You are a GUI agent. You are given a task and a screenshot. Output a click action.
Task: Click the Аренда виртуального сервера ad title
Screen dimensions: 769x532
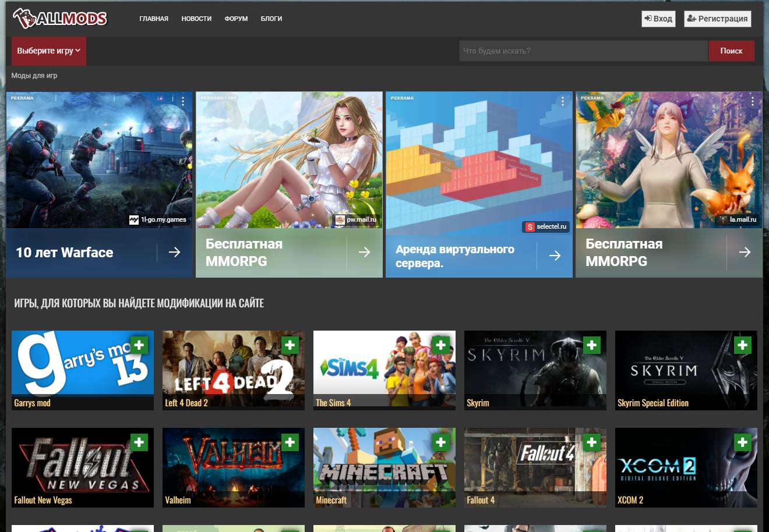[455, 256]
